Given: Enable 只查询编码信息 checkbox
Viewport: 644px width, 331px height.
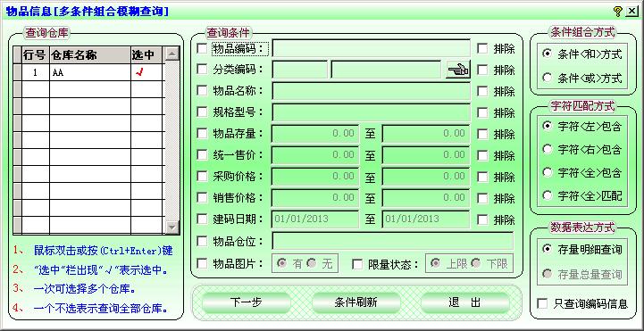Looking at the screenshot, I should pyautogui.click(x=542, y=303).
